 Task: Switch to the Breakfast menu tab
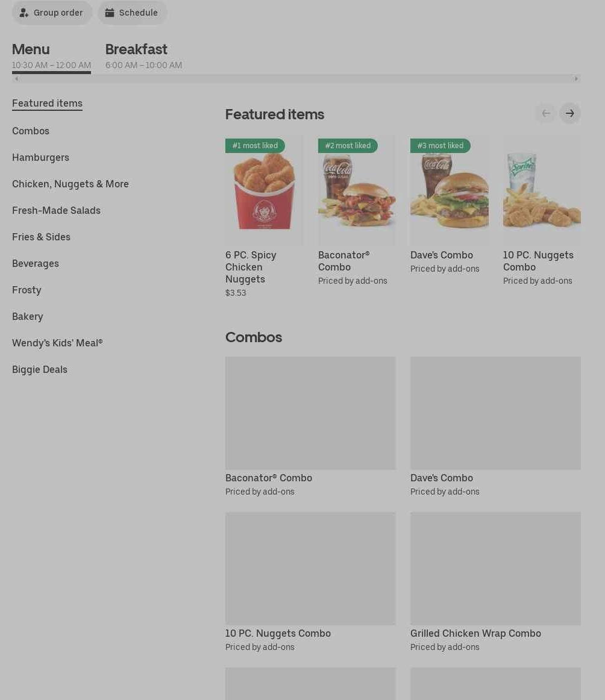click(x=143, y=56)
